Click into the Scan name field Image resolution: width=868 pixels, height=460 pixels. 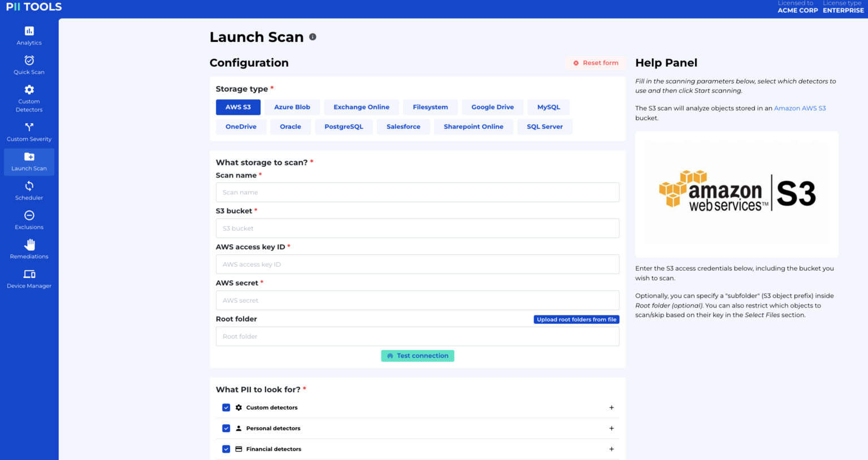[x=417, y=193]
